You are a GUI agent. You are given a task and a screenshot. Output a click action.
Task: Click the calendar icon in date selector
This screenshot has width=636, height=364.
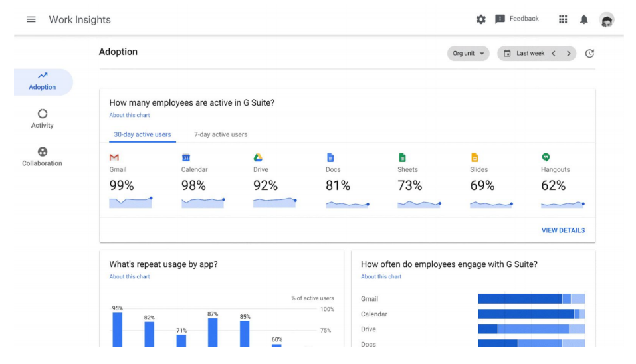pos(507,54)
